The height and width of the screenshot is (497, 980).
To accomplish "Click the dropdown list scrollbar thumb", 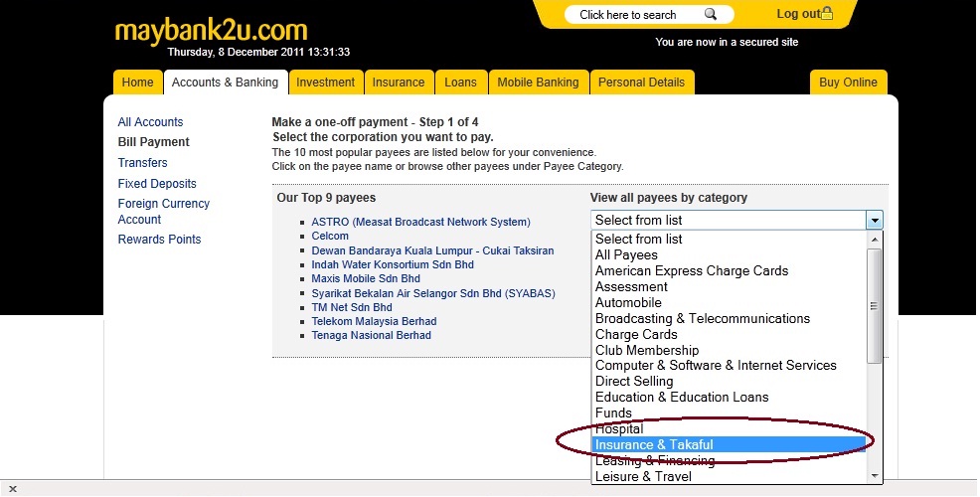I will coord(875,305).
